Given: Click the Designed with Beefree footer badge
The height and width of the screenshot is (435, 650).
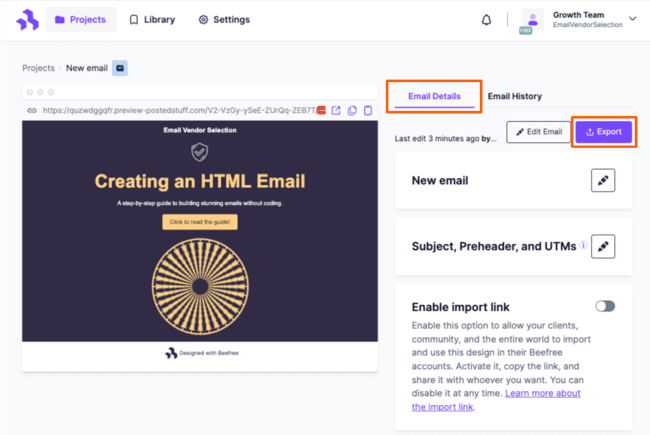Looking at the screenshot, I should pyautogui.click(x=202, y=353).
